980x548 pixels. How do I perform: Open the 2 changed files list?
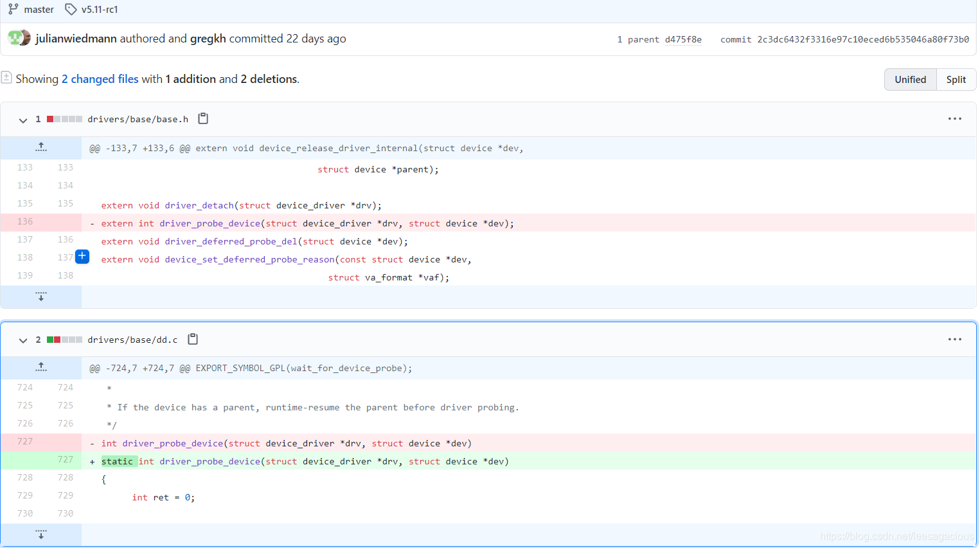pyautogui.click(x=100, y=79)
